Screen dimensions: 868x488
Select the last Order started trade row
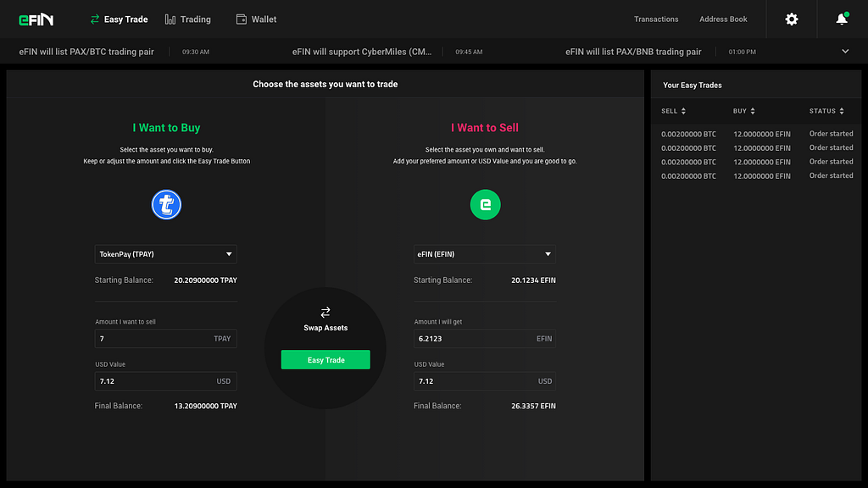pyautogui.click(x=757, y=176)
